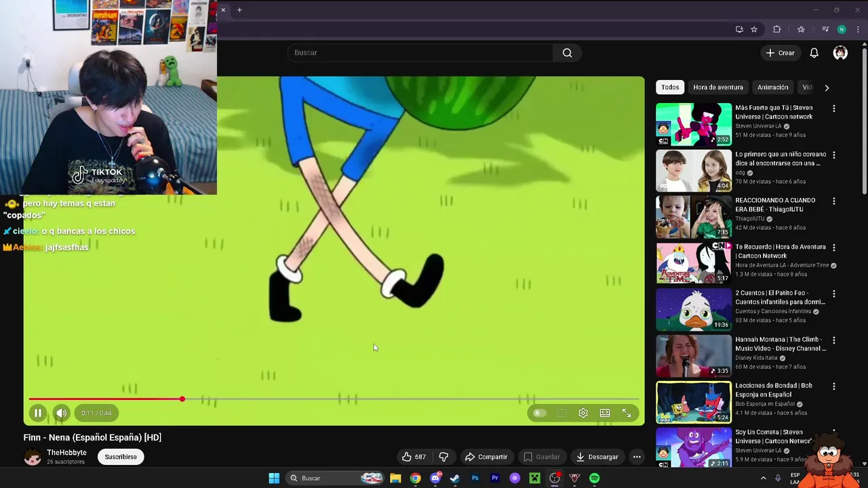Dislike the video with thumbs-down
This screenshot has width=868, height=488.
click(x=443, y=457)
